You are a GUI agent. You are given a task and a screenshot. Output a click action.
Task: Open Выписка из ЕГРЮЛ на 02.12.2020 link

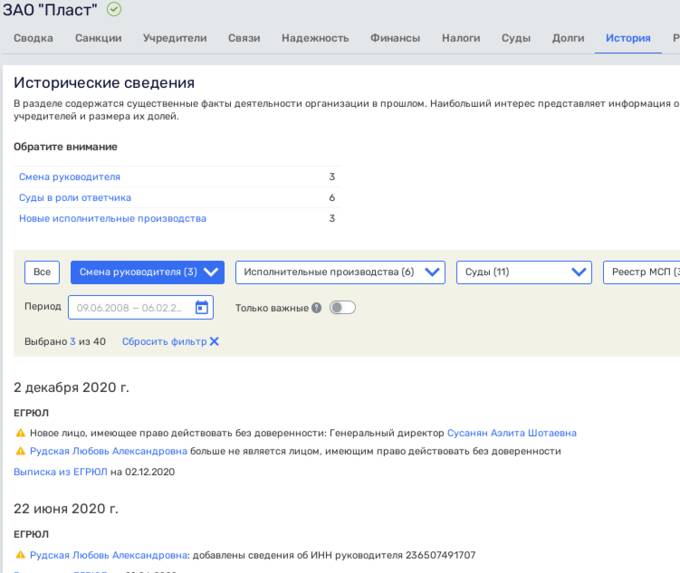[x=60, y=472]
